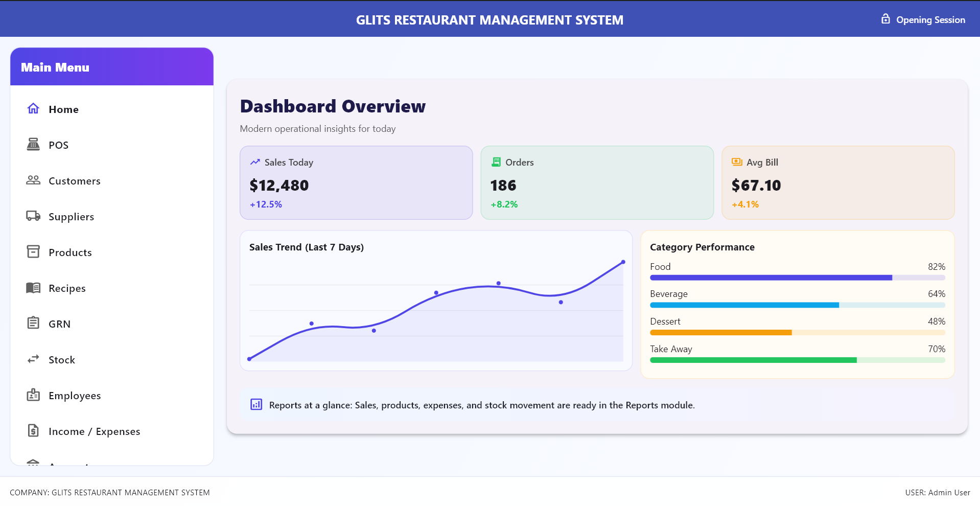The image size is (980, 506).
Task: Click the Employees badge icon
Action: (x=33, y=395)
